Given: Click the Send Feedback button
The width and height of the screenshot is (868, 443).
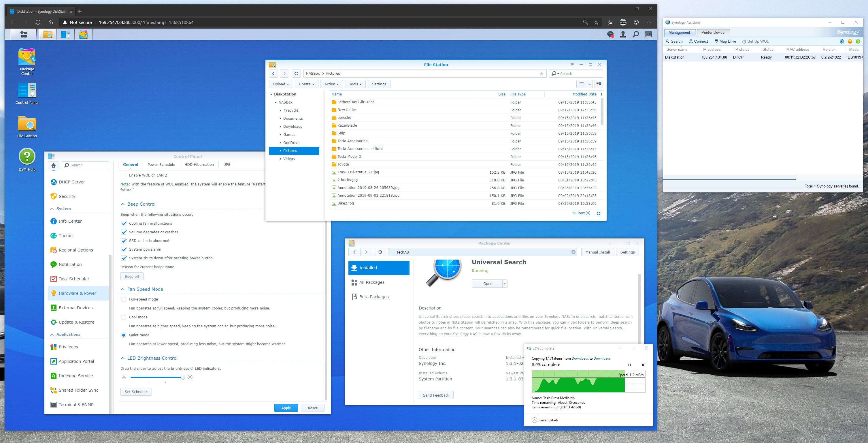Looking at the screenshot, I should (x=436, y=395).
